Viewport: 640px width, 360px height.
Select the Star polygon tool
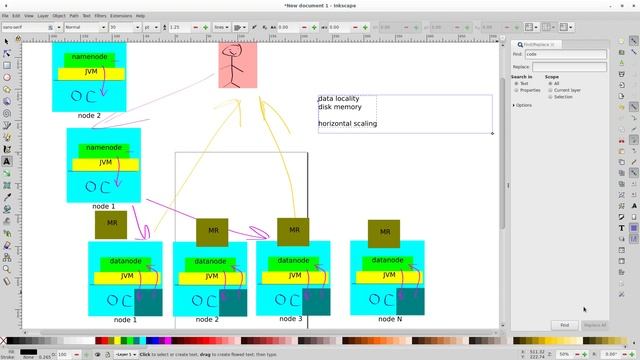click(7, 89)
